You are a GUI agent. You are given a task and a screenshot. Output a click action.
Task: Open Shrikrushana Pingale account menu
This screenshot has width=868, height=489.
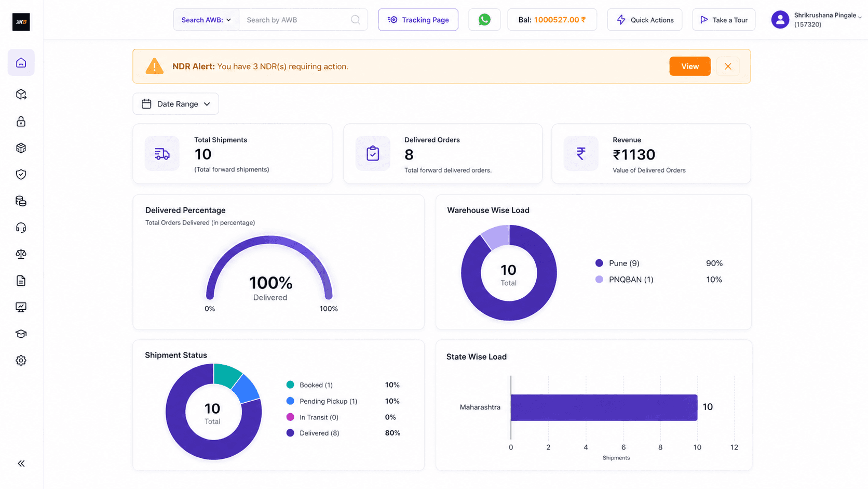[817, 20]
